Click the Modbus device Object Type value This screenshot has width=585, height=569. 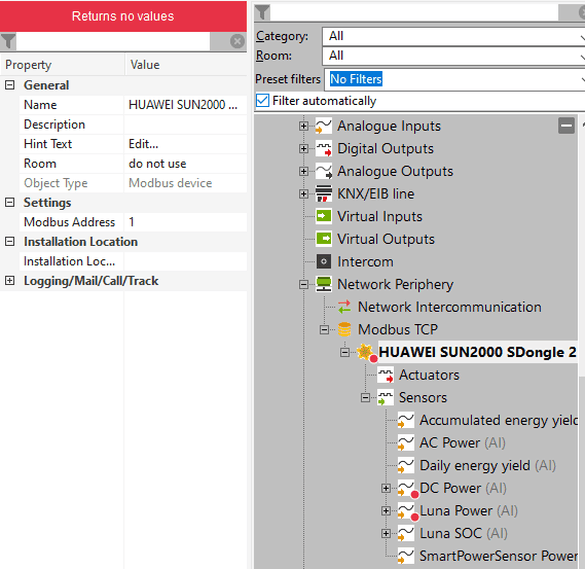point(170,183)
